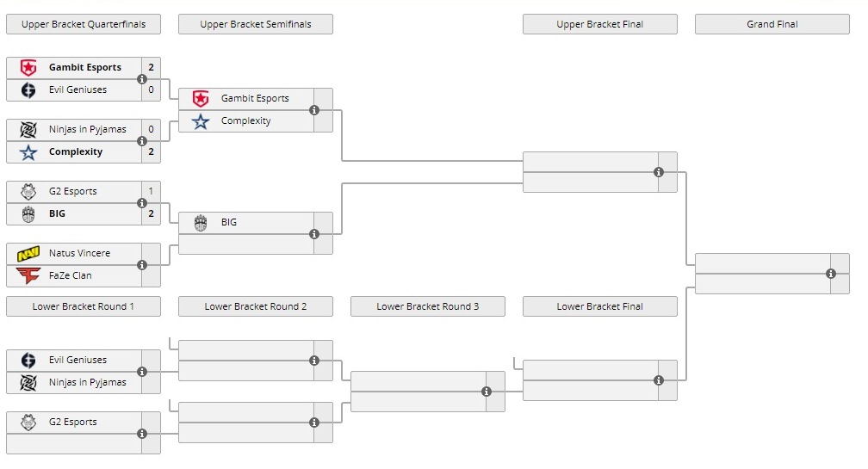Click Complexity team name in quarterfinals
Image resolution: width=868 pixels, height=469 pixels.
pyautogui.click(x=76, y=151)
